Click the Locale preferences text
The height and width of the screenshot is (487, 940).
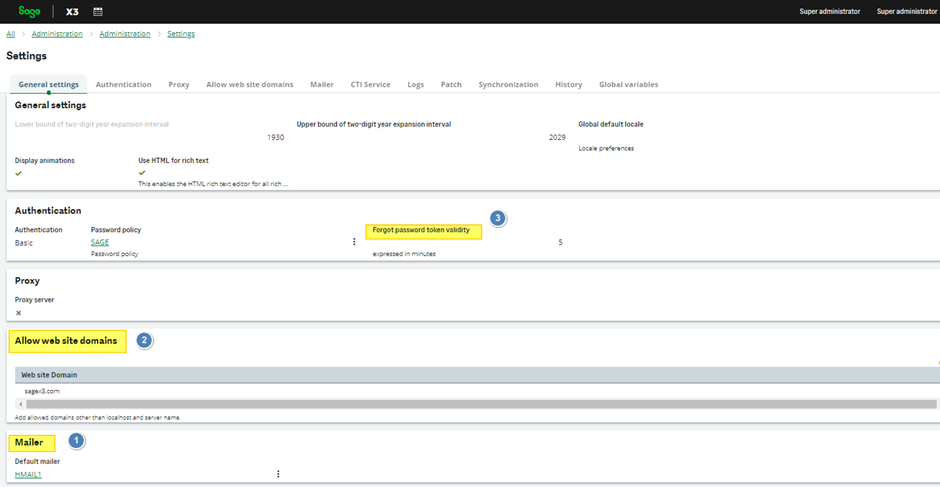(606, 149)
